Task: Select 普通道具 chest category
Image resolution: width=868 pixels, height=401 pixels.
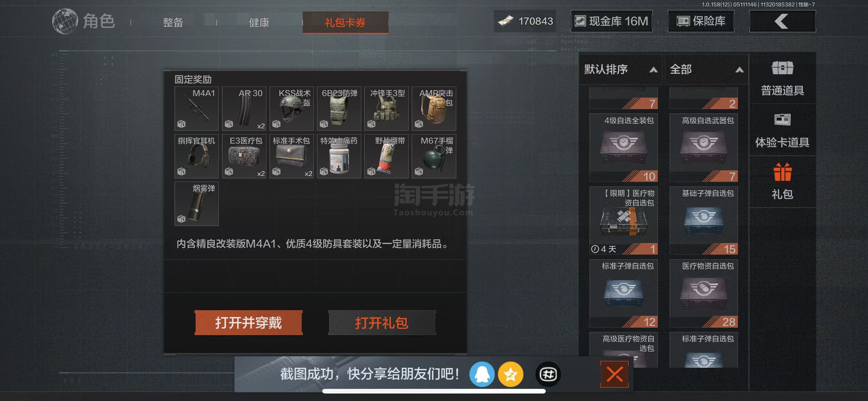Action: tap(782, 78)
